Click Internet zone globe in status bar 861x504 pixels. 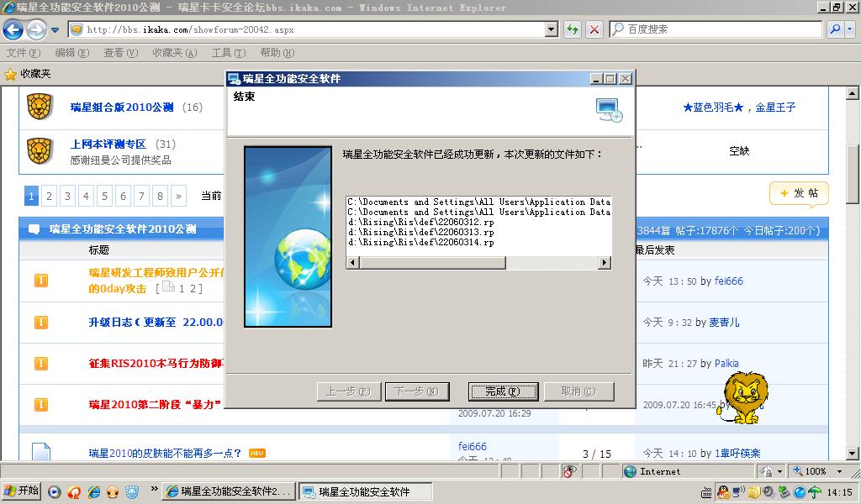click(631, 471)
